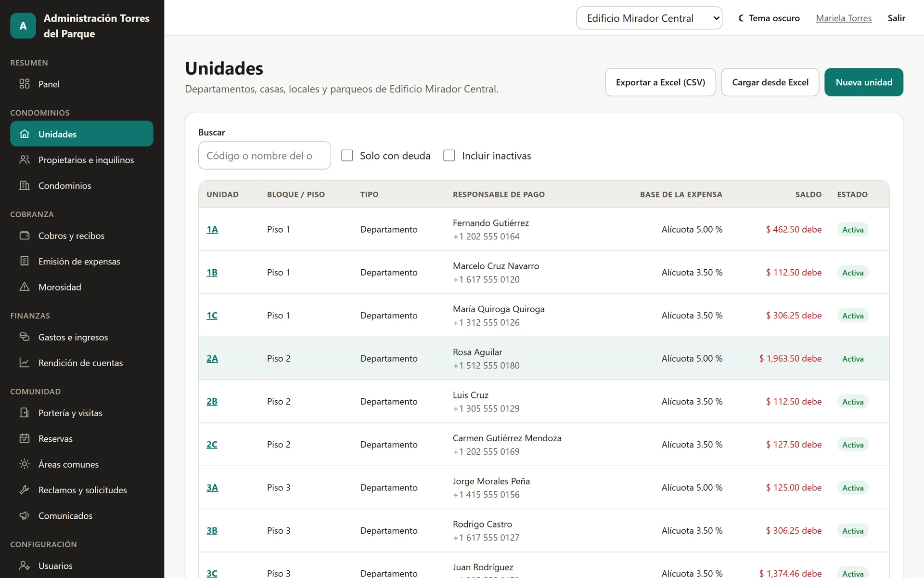
Task: Expand the Edificio Mirador Central dropdown
Action: (649, 18)
